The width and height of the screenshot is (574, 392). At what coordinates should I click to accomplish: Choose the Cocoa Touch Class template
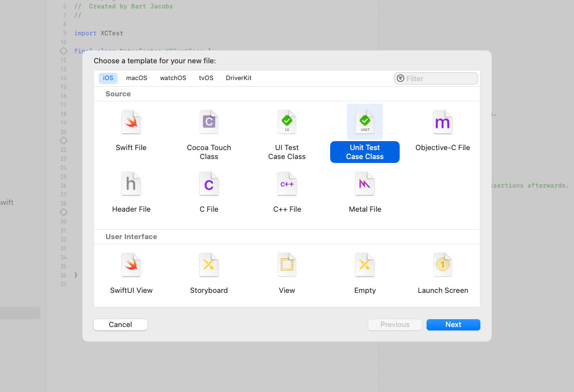click(209, 122)
